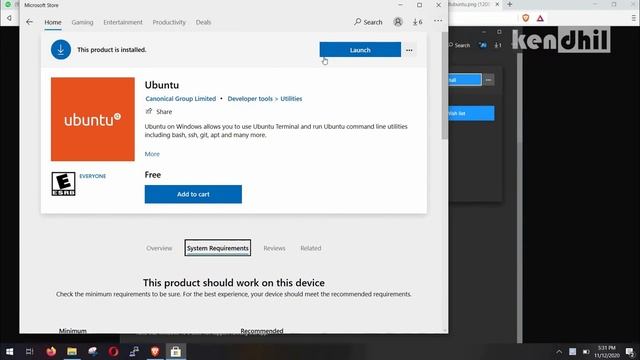Open File Explorer from the taskbar
Screen dimensions: 640x360
click(x=72, y=351)
